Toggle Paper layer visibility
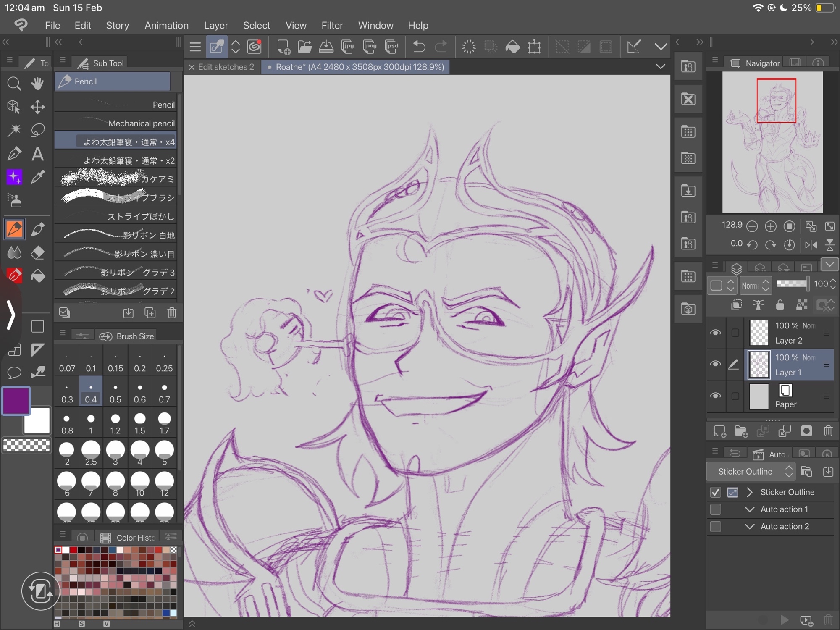The height and width of the screenshot is (630, 840). point(715,396)
